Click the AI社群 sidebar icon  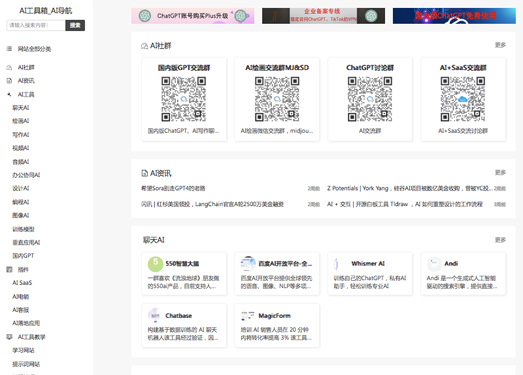click(x=9, y=67)
